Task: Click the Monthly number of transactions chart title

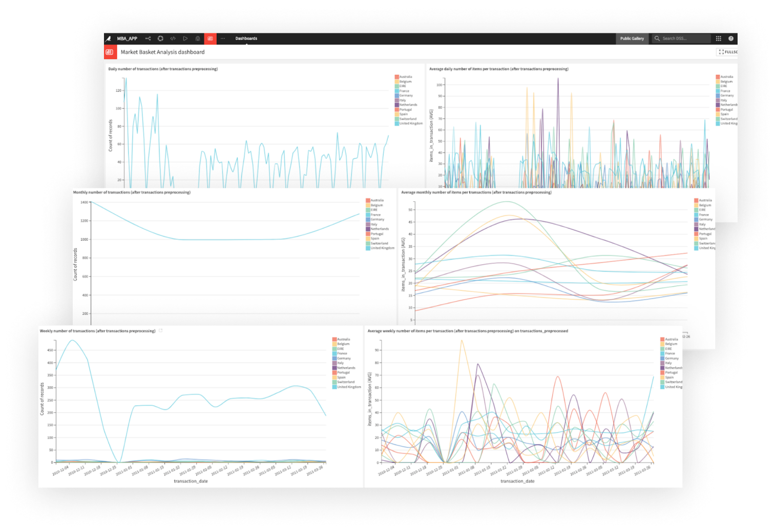Action: click(x=132, y=193)
